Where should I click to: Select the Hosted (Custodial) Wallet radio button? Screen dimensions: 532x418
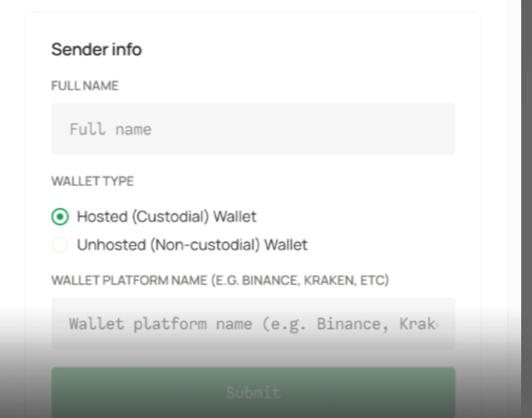tap(60, 217)
